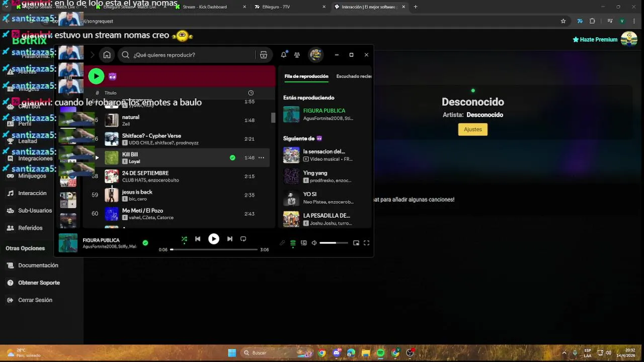Skip to previous track
Screen dimensions: 644x362
(198, 239)
